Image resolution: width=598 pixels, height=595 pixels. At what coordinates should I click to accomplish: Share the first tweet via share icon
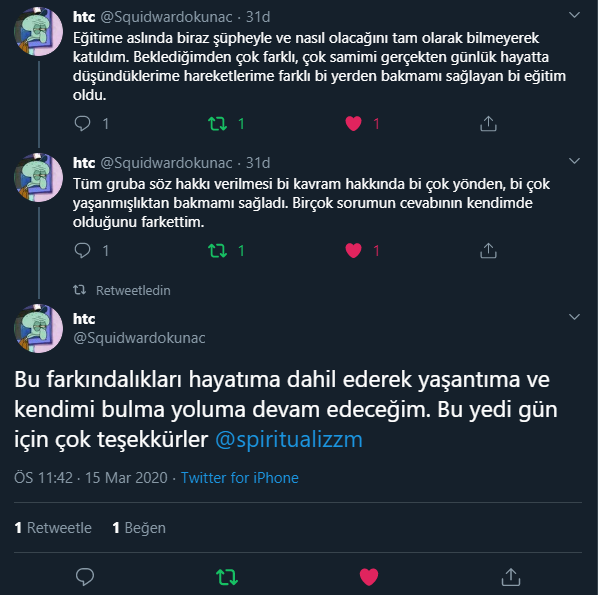(x=488, y=124)
